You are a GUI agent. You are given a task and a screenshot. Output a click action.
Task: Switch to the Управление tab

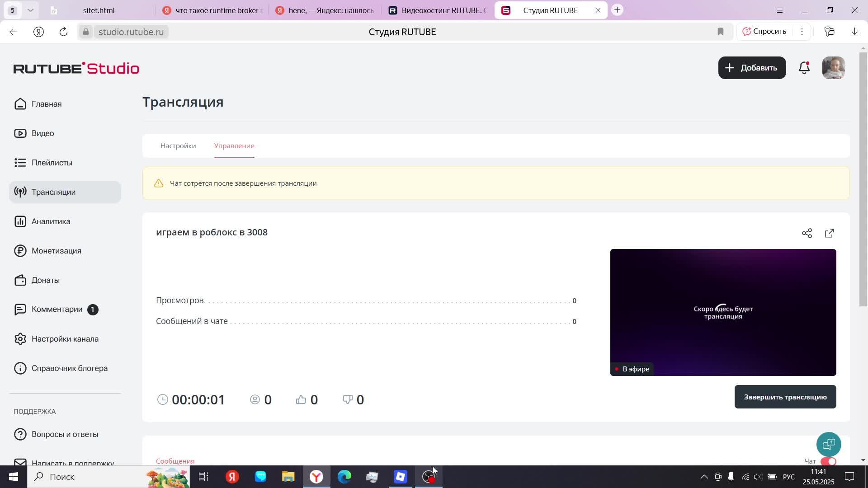coord(234,146)
